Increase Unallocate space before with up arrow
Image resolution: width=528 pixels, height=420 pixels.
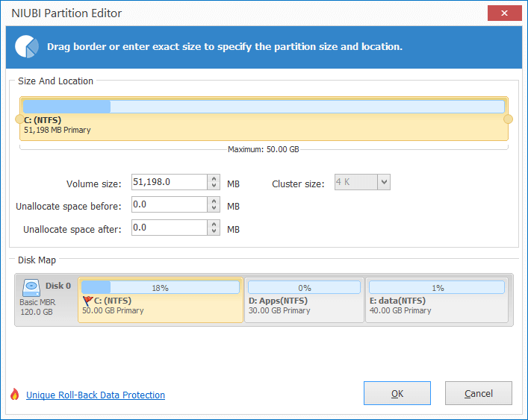[214, 201]
